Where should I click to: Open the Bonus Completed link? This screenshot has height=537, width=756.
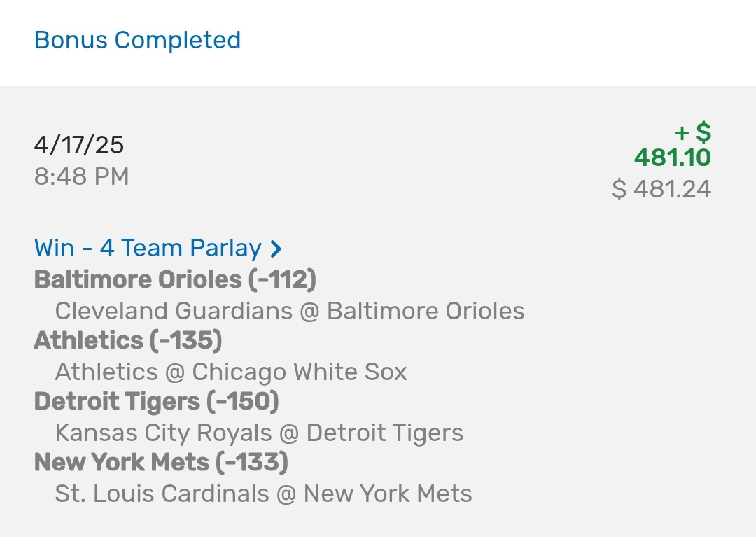click(137, 40)
